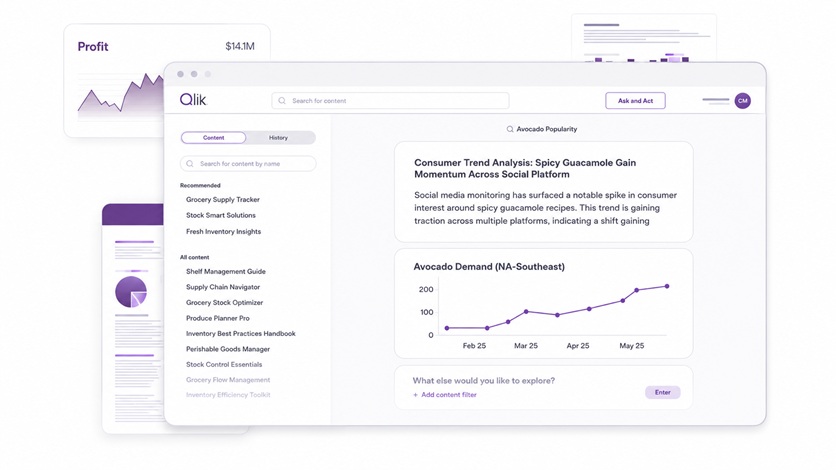
Task: Select the last data point on Avocado Demand chart
Action: (667, 286)
